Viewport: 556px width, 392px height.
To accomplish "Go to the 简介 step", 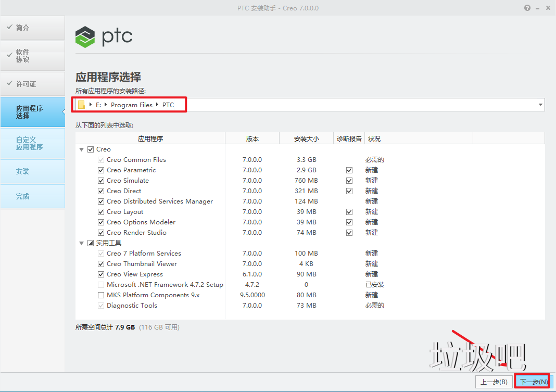I will click(32, 28).
